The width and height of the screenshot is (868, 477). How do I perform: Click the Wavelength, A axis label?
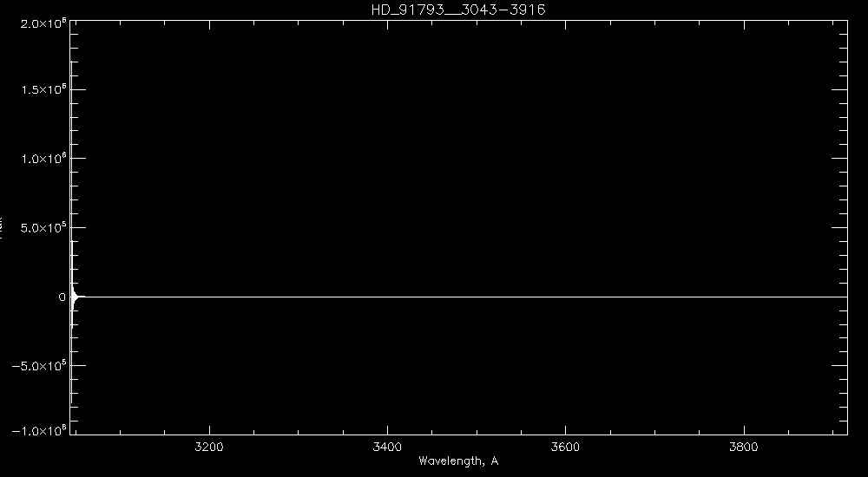click(x=458, y=461)
